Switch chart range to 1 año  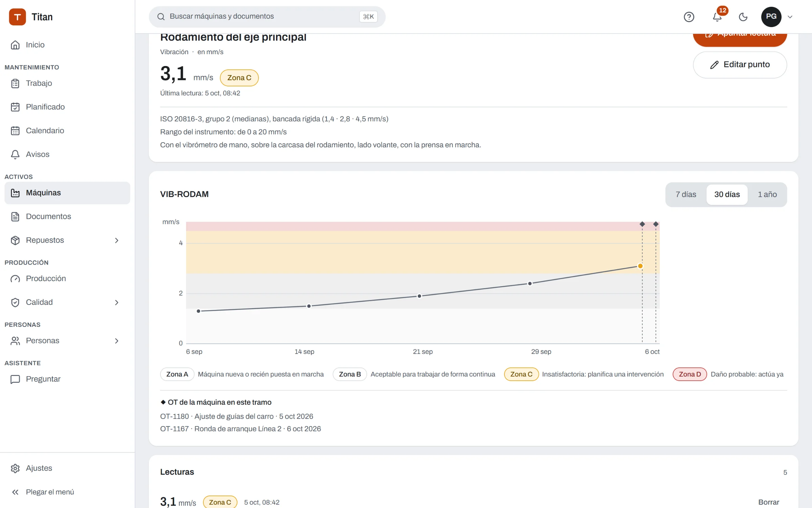(x=767, y=195)
